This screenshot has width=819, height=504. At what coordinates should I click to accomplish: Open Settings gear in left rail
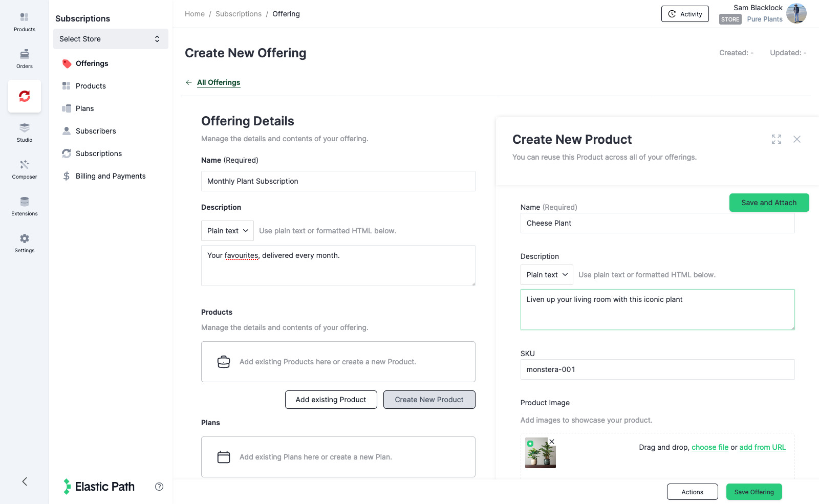[24, 243]
